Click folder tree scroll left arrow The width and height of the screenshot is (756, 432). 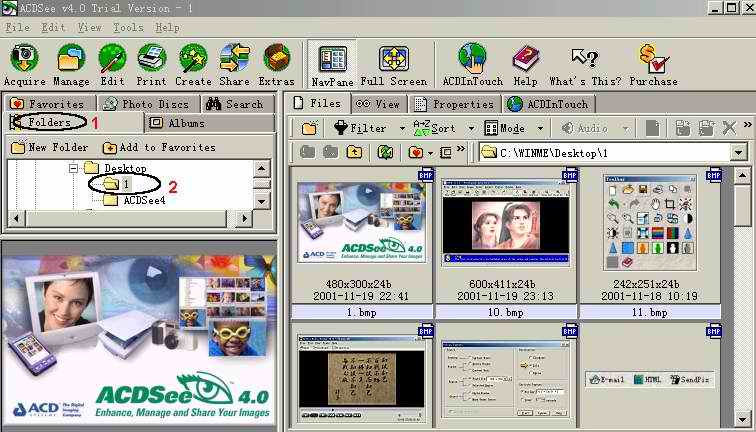point(16,218)
